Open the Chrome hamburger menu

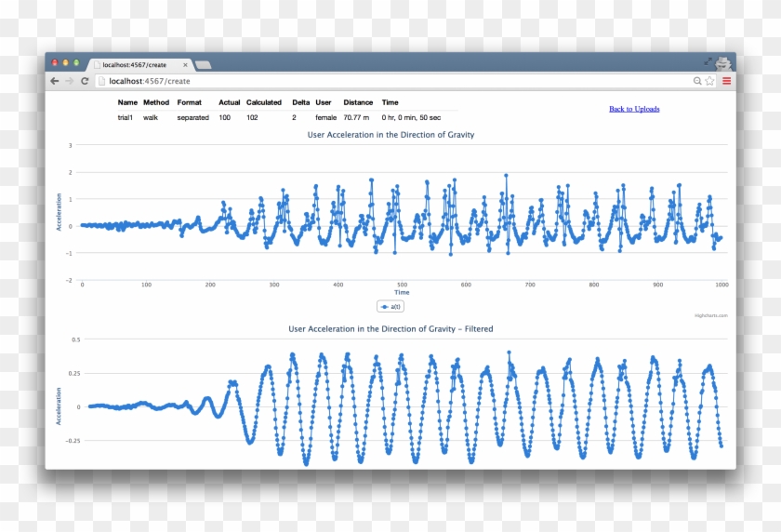tap(726, 81)
